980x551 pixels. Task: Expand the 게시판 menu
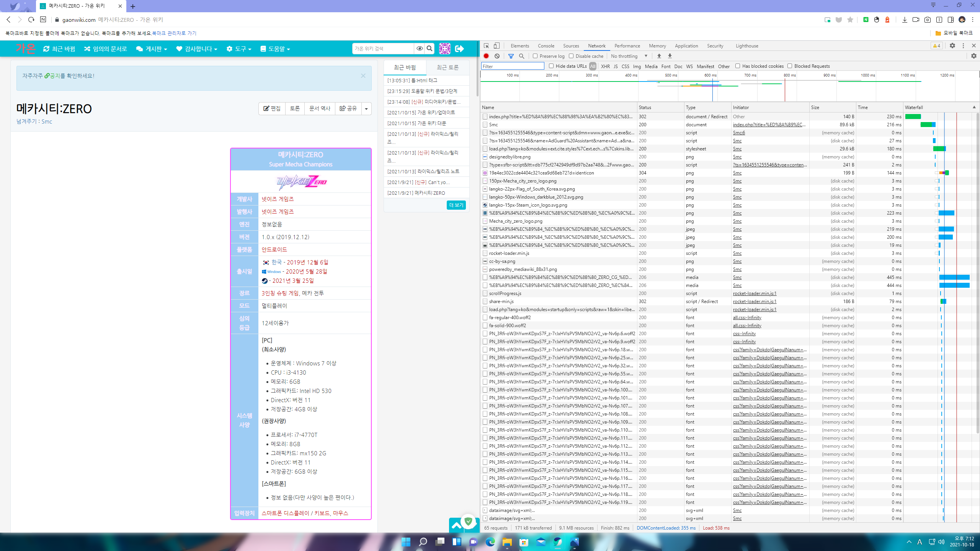coord(152,49)
